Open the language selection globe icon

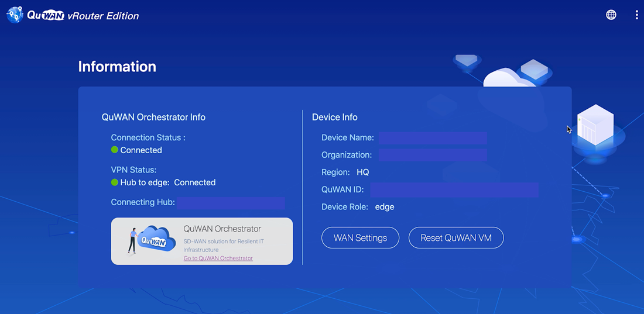pyautogui.click(x=611, y=15)
